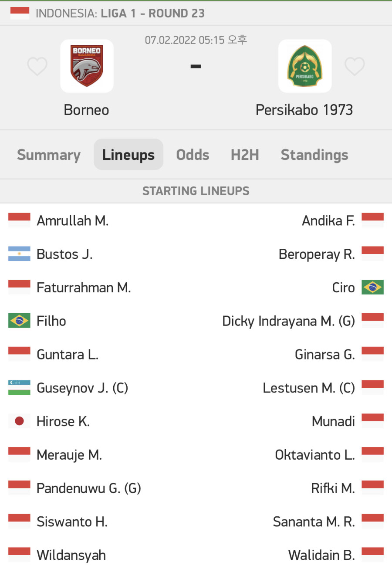
Task: Tap the Brazil flag beside Filho
Action: tap(19, 321)
